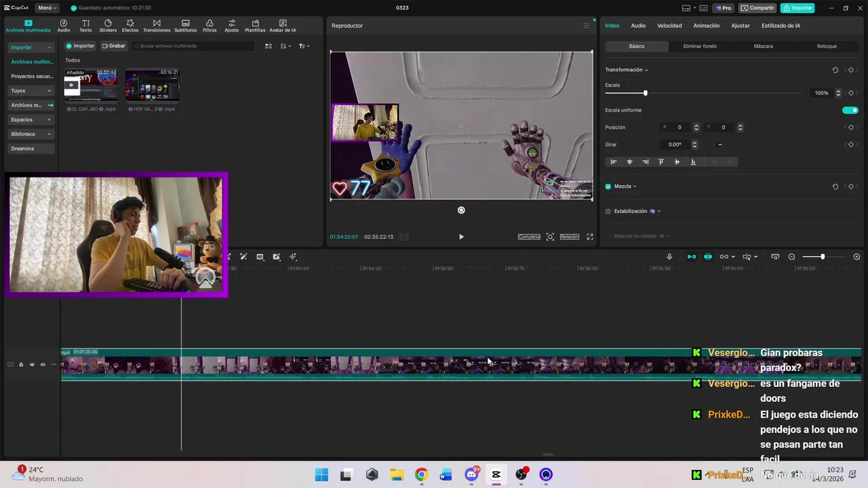Toggle track visibility eye icon
The width and height of the screenshot is (868, 488).
(x=32, y=365)
